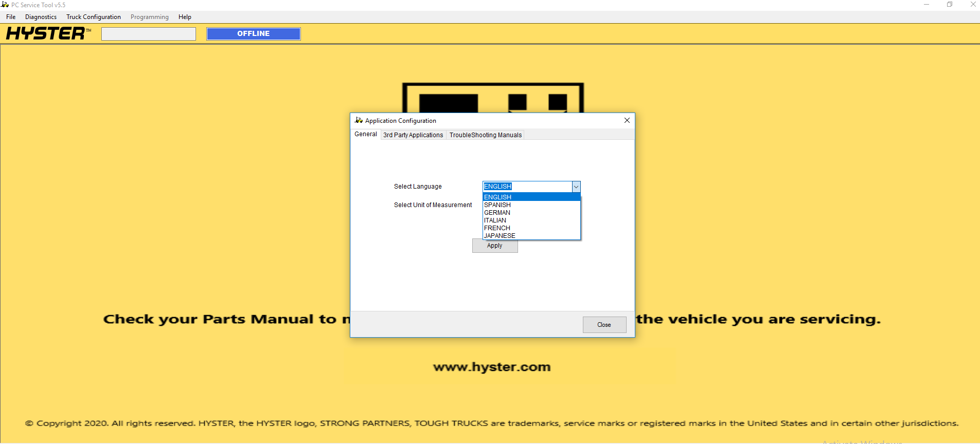Switch to the General tab

coord(366,134)
